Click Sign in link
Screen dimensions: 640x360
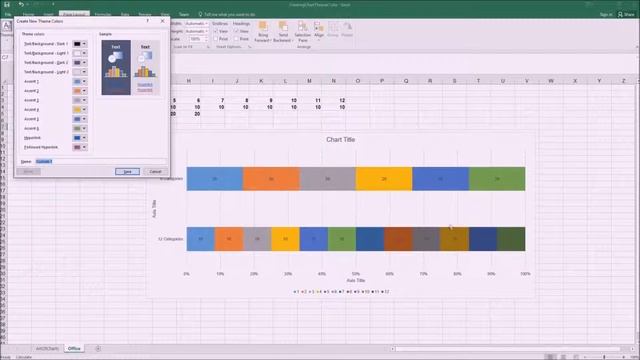point(606,14)
